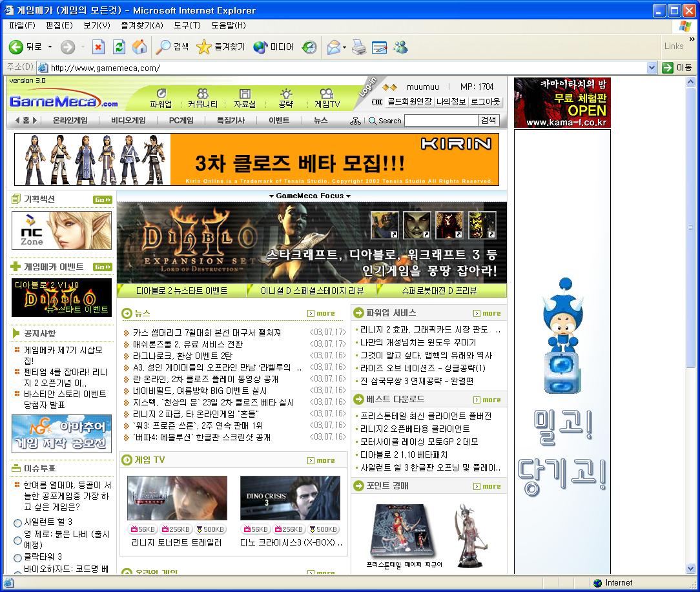Expand the address bar dropdown arrow
The width and height of the screenshot is (700, 592).
click(x=652, y=68)
